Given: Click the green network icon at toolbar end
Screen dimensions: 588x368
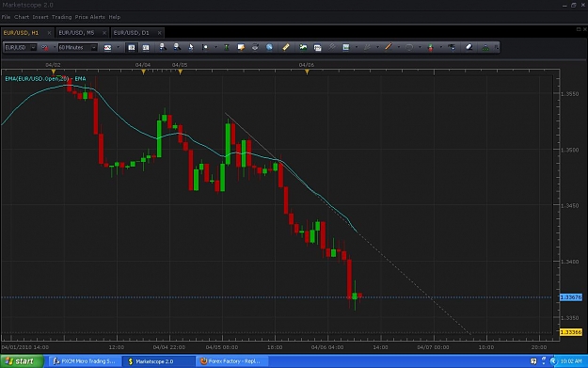Looking at the screenshot, I should pyautogui.click(x=485, y=47).
